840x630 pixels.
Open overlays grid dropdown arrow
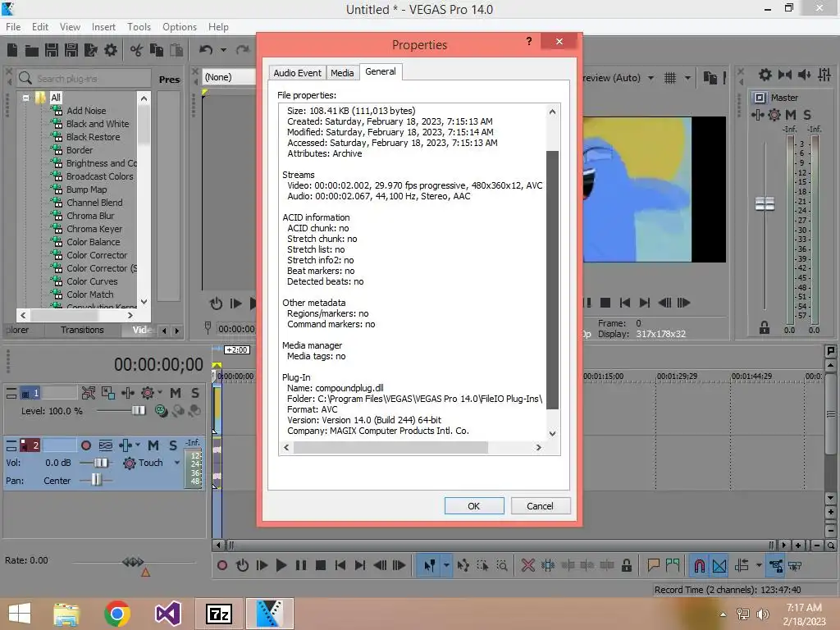click(687, 78)
